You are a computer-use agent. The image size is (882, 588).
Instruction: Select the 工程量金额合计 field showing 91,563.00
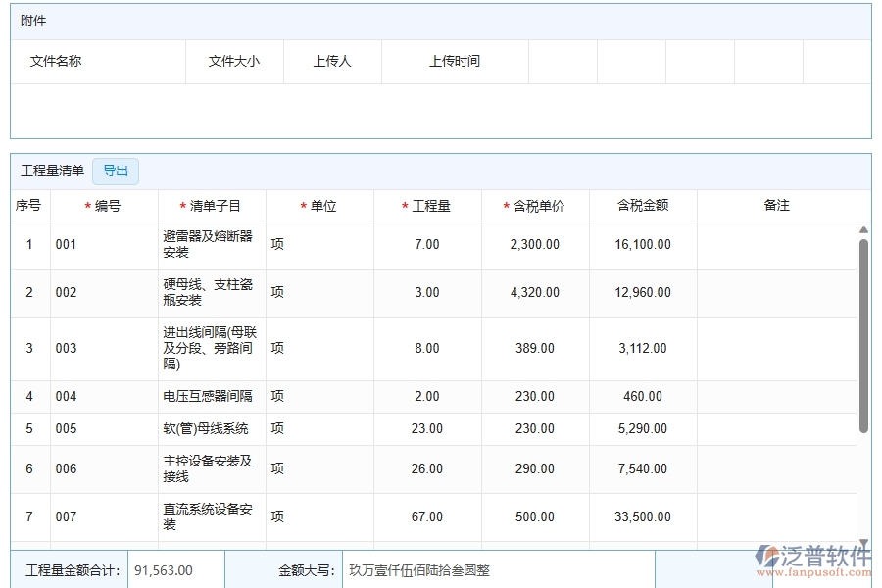(176, 570)
